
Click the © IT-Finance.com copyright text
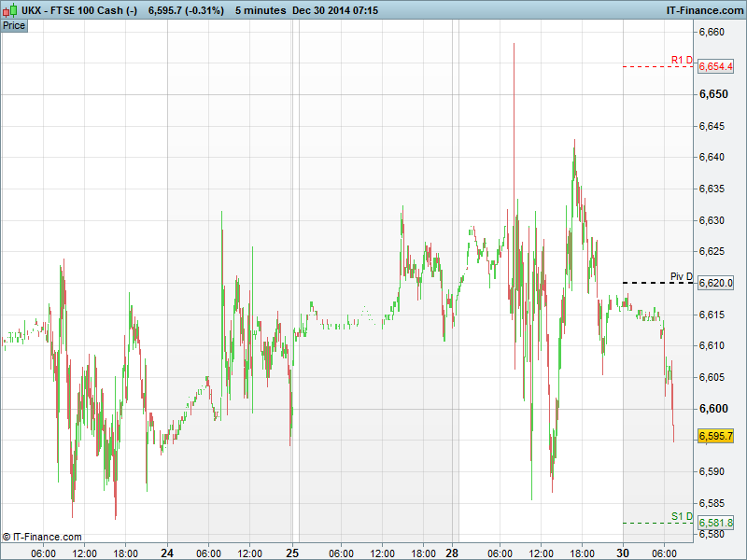point(43,537)
